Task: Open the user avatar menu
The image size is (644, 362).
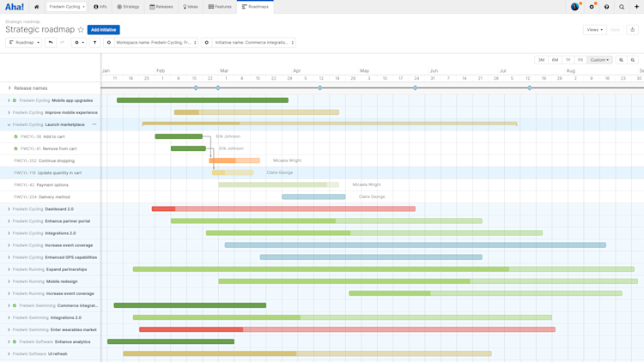Action: pos(575,7)
